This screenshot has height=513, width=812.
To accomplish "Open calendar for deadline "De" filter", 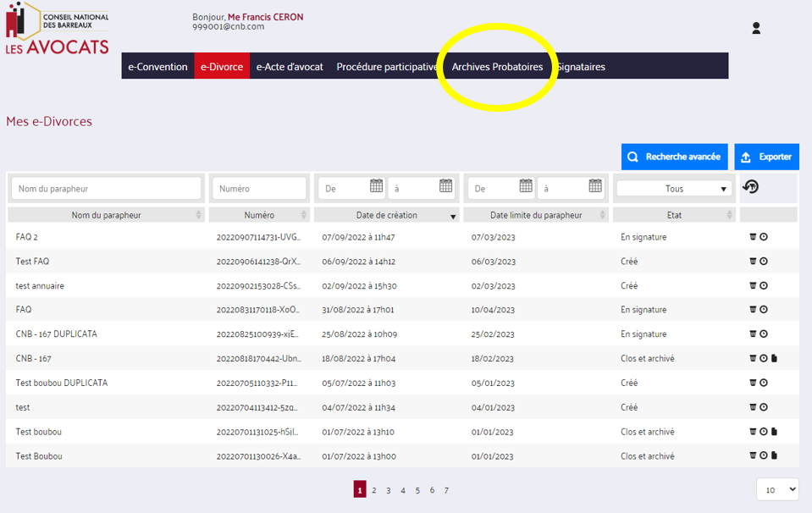I will tap(526, 185).
